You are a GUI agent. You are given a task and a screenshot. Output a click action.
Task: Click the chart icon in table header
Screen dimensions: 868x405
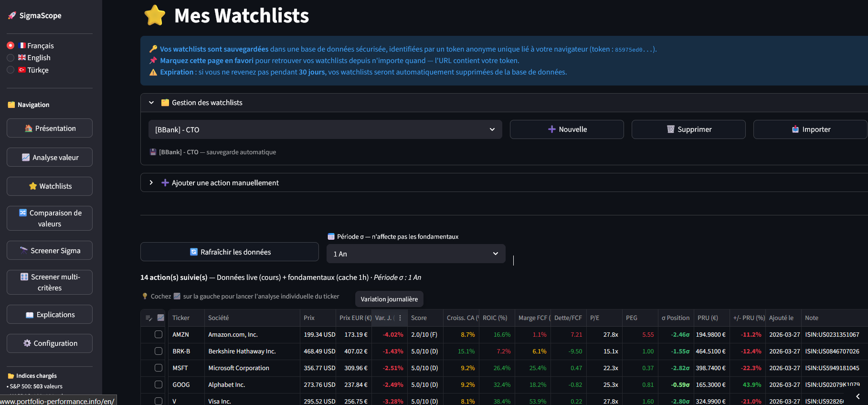[161, 318]
